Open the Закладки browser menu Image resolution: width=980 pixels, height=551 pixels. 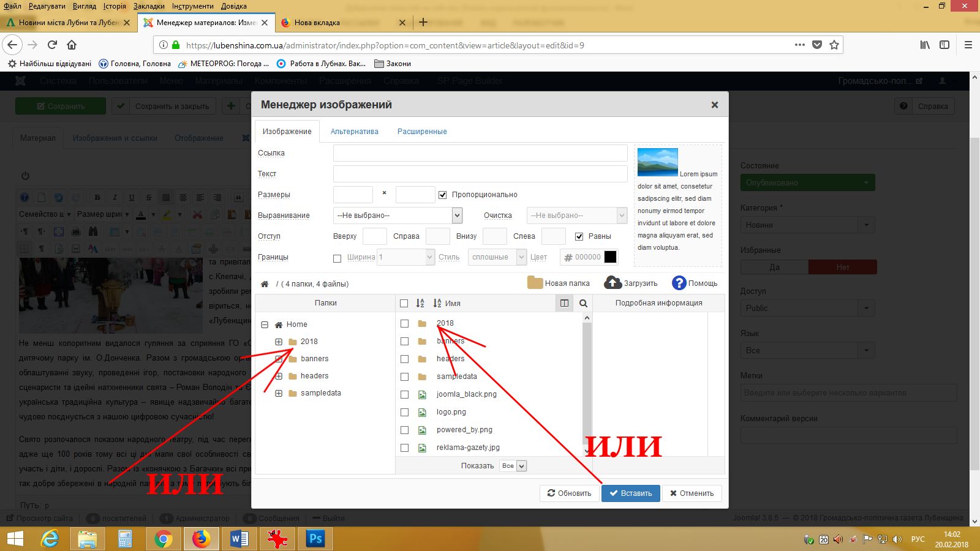pyautogui.click(x=149, y=6)
